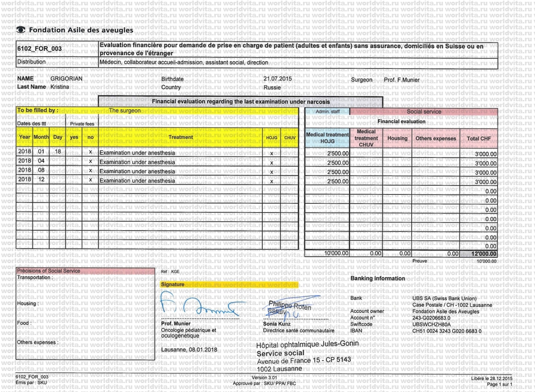Click the address "Avenue de France 15 - CP 5143"

pos(303,361)
